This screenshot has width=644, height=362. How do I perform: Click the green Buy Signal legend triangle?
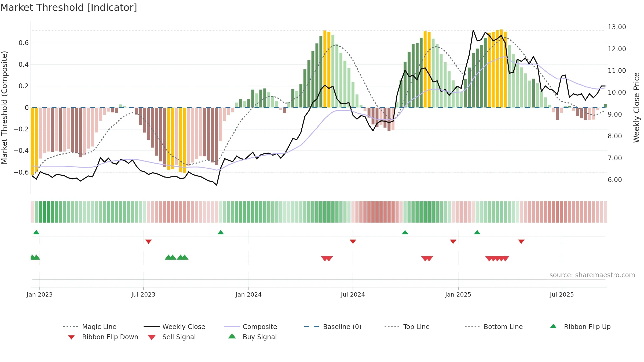pos(232,336)
